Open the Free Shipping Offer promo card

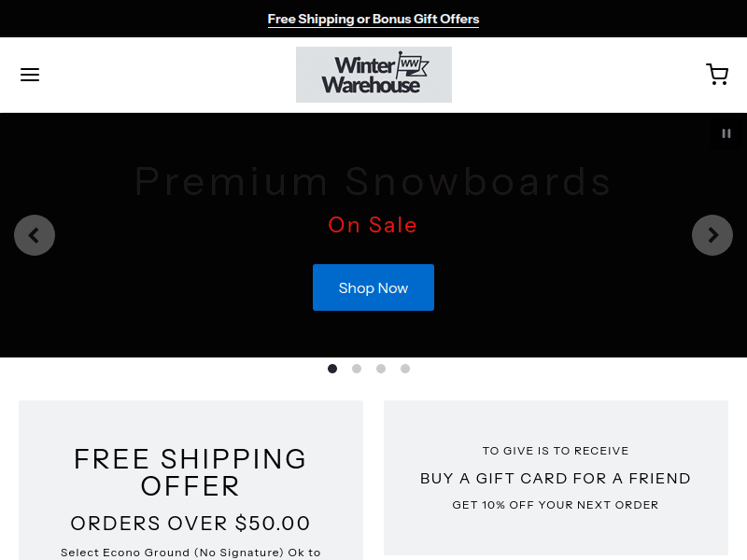click(190, 480)
